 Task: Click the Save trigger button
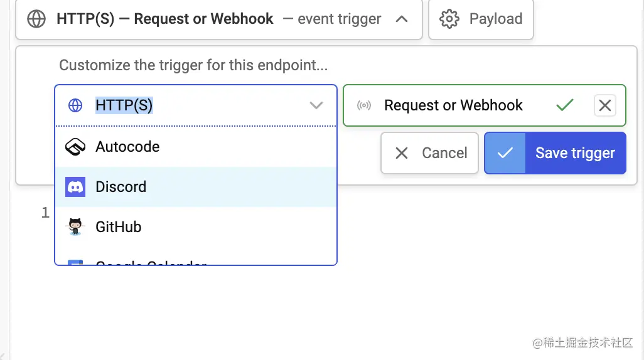click(555, 153)
